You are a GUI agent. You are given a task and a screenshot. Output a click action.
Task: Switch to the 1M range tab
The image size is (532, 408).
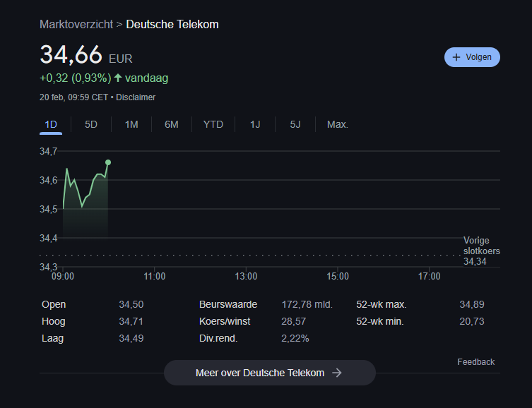pos(131,125)
